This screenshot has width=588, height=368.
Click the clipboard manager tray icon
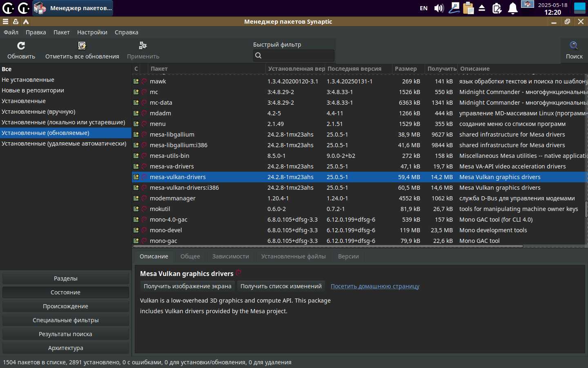point(468,8)
